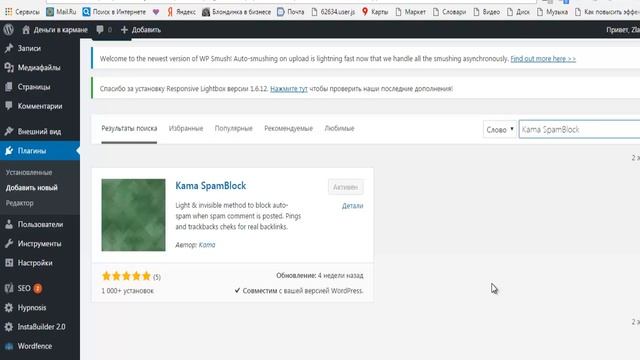
Task: Click the Нажмите тут link
Action: (x=289, y=89)
